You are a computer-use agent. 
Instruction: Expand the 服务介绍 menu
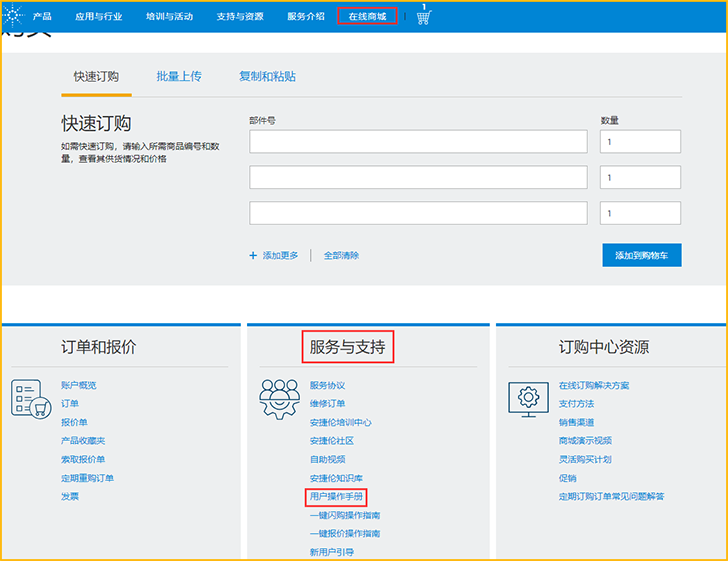point(305,17)
